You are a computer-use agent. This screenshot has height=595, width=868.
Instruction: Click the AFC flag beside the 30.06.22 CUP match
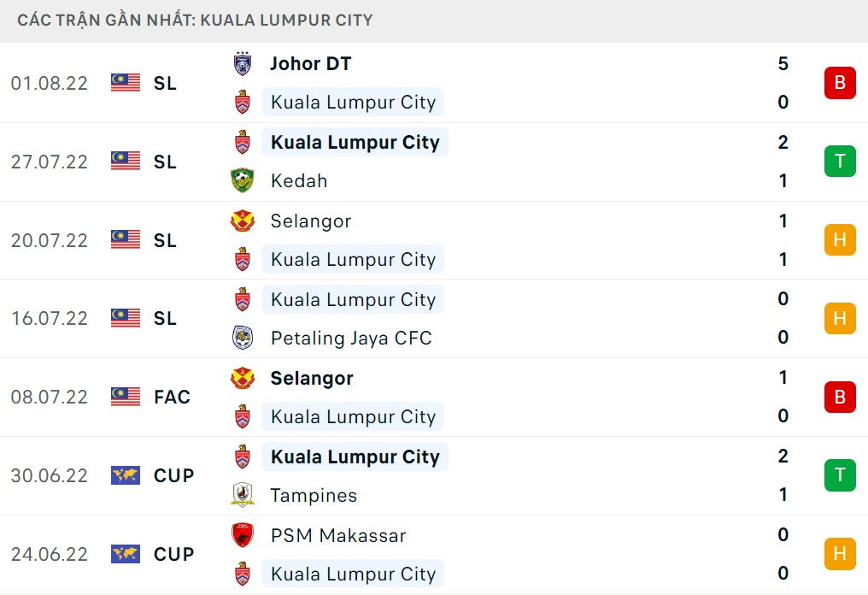125,475
